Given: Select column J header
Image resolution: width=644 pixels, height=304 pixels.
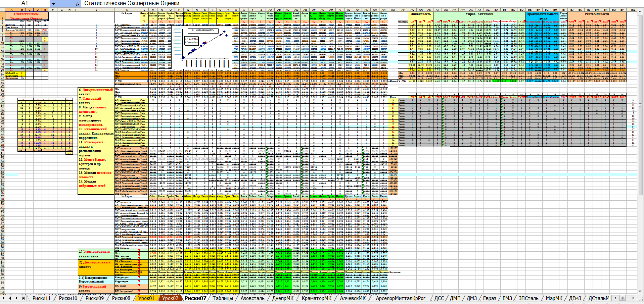Looking at the screenshot, I should pos(96,10).
